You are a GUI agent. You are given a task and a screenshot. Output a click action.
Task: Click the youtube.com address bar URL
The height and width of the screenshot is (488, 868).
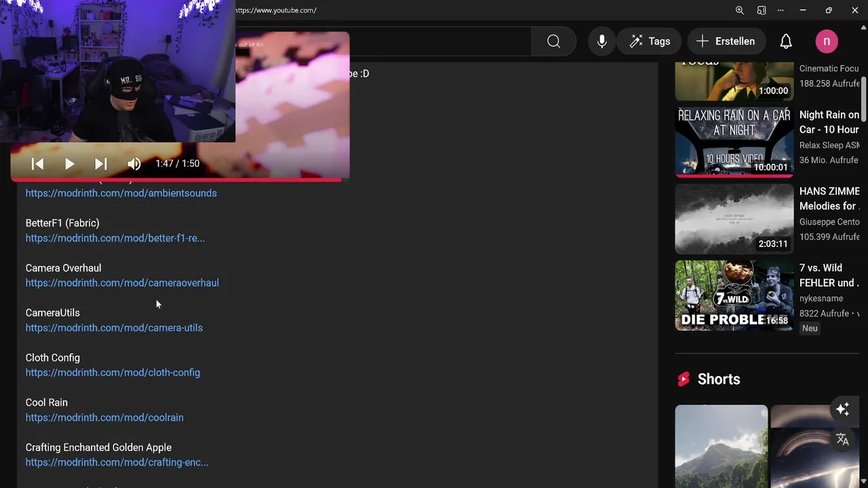click(x=276, y=10)
